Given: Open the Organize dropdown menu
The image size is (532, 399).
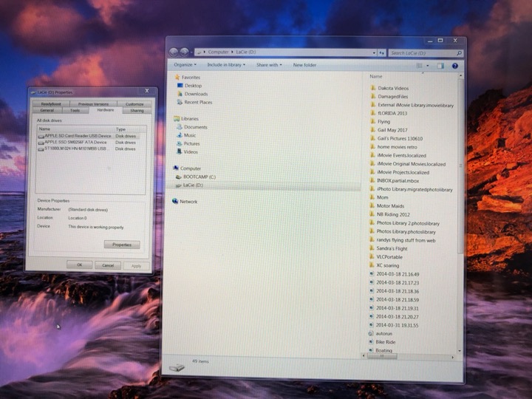Looking at the screenshot, I should (x=185, y=64).
